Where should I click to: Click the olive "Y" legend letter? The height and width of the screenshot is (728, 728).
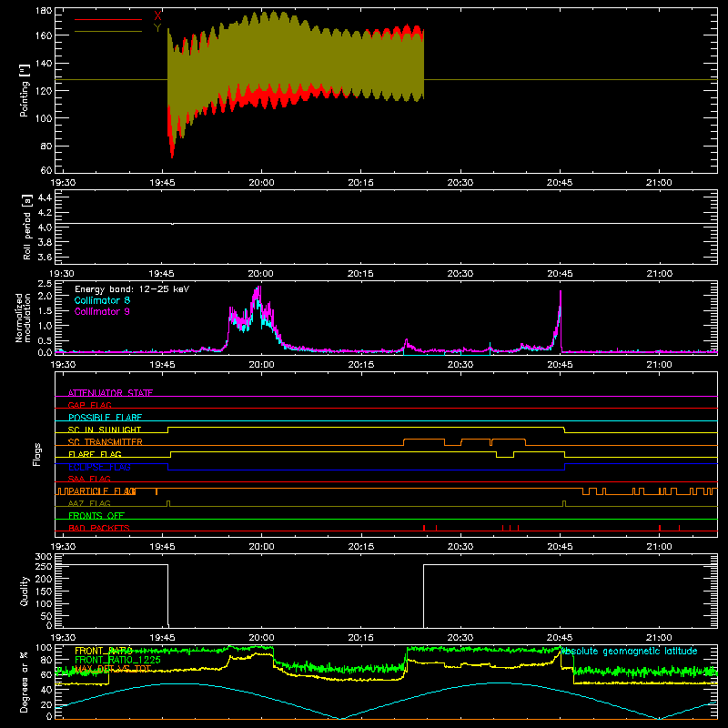tap(157, 28)
